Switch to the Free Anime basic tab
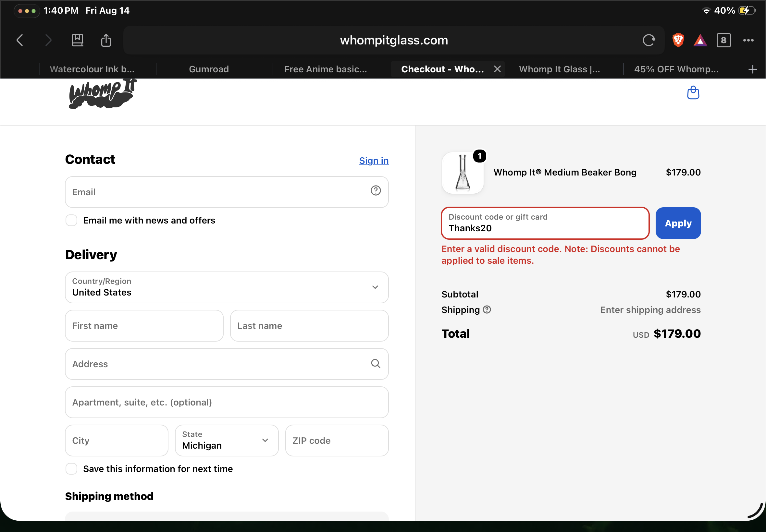The height and width of the screenshot is (532, 766). (326, 69)
